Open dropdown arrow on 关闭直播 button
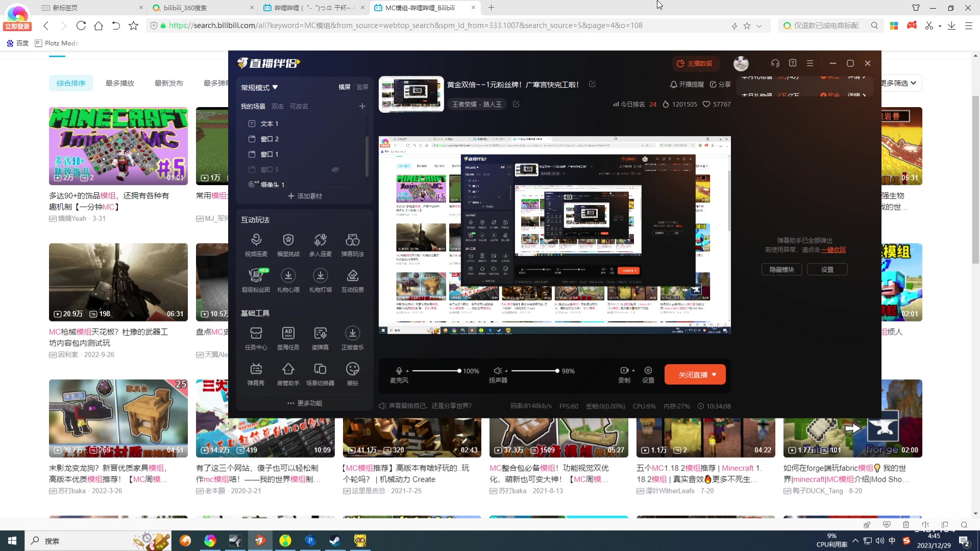Image resolution: width=980 pixels, height=551 pixels. click(714, 374)
